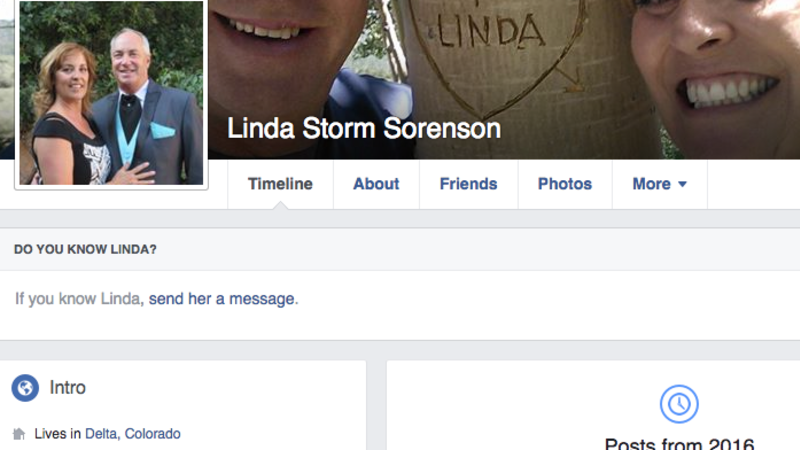Image resolution: width=800 pixels, height=450 pixels.
Task: Click the Posts from 2016 heading
Action: click(x=679, y=444)
